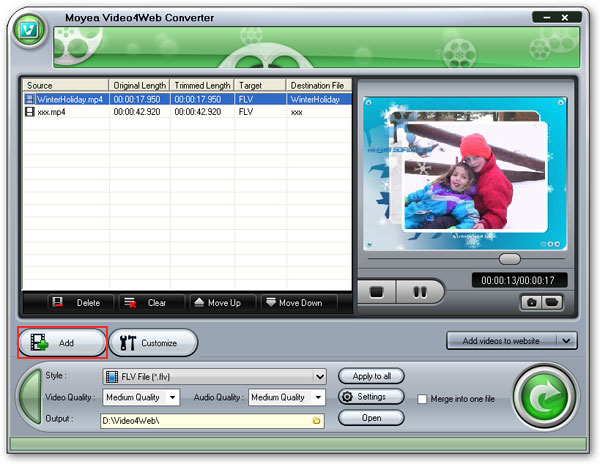Open the snapshot folder icon
This screenshot has height=464, width=600.
click(552, 303)
